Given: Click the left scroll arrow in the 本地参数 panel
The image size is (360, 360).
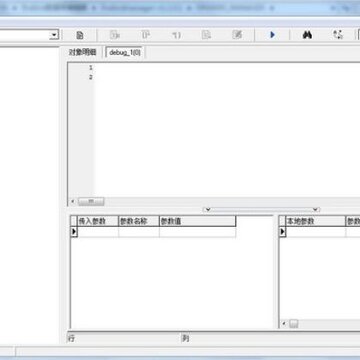Looking at the screenshot, I should point(284,324).
